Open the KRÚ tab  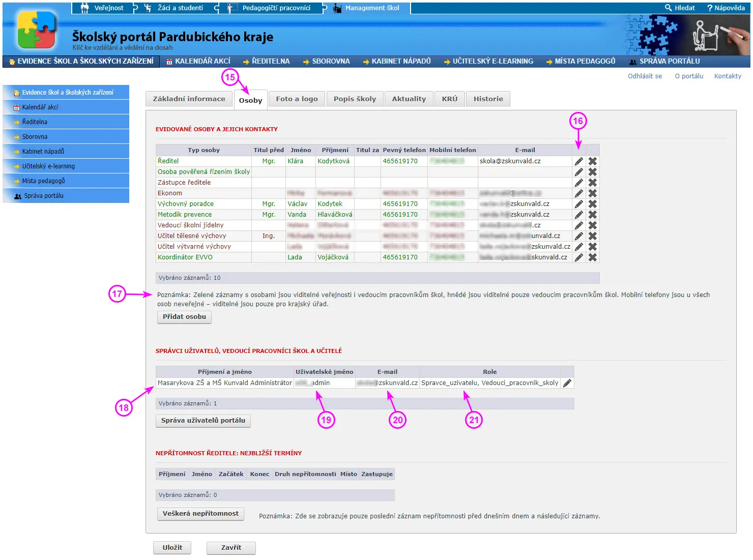[x=450, y=99]
